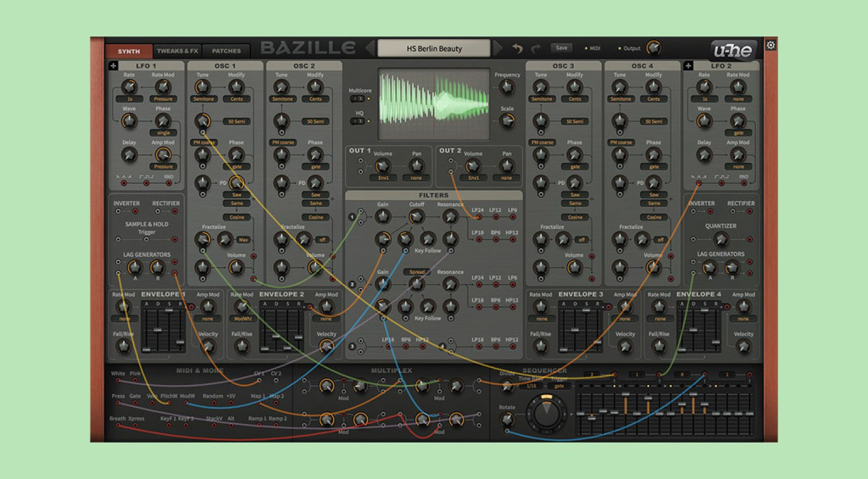Image resolution: width=868 pixels, height=479 pixels.
Task: Click the MIDI indicator in header
Action: (x=593, y=48)
